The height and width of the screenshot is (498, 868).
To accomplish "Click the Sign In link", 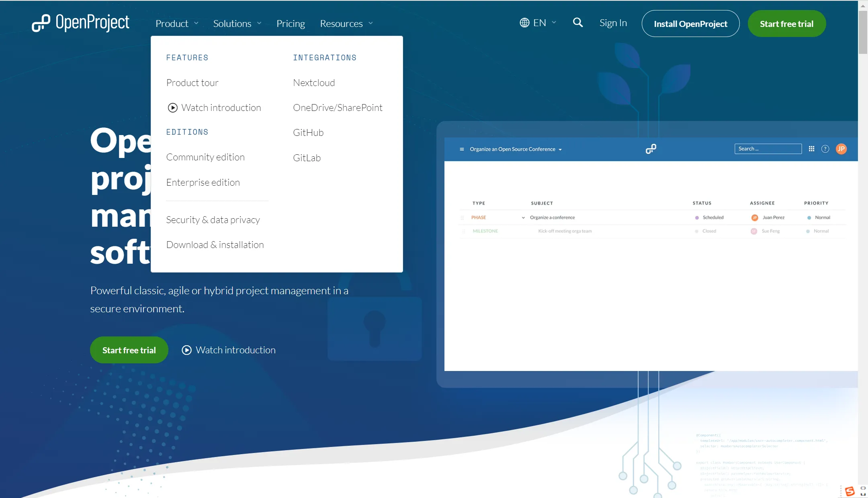I will coord(613,23).
